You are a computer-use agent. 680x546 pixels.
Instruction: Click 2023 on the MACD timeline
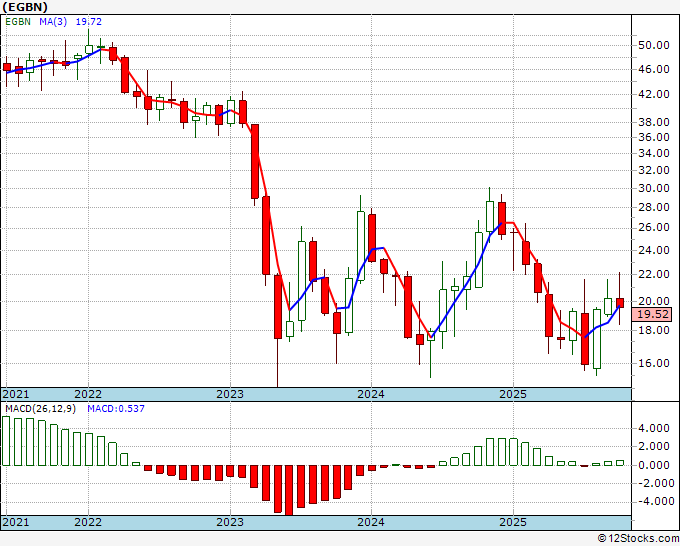[x=230, y=522]
